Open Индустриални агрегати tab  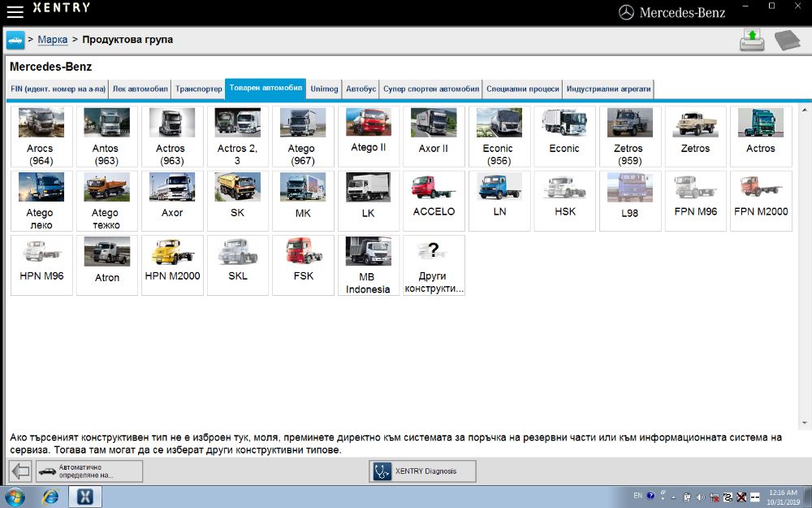pyautogui.click(x=608, y=89)
